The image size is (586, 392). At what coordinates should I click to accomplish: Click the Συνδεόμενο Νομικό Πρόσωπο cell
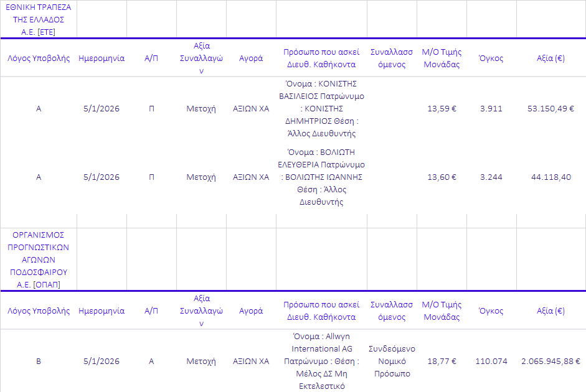(392, 361)
